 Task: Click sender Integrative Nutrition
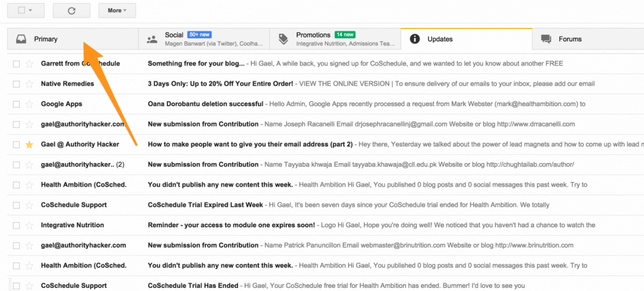[x=72, y=225]
